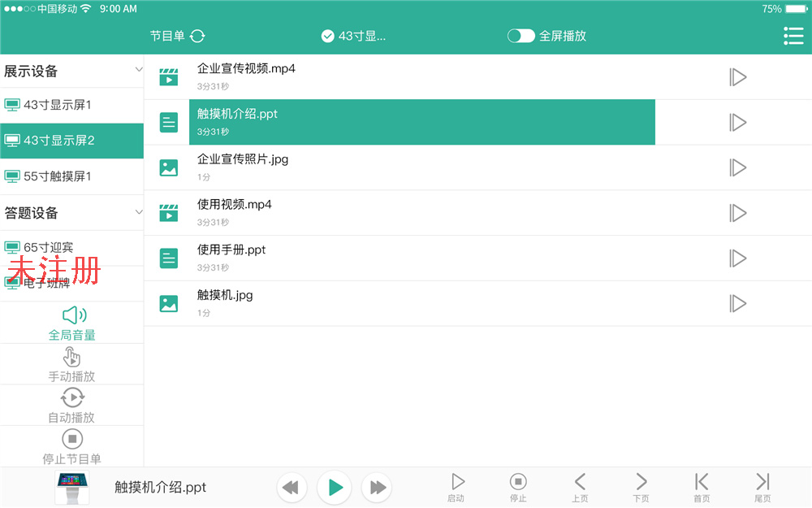Screen dimensions: 812x508
Task: Click the global volume speaker icon
Action: click(72, 314)
